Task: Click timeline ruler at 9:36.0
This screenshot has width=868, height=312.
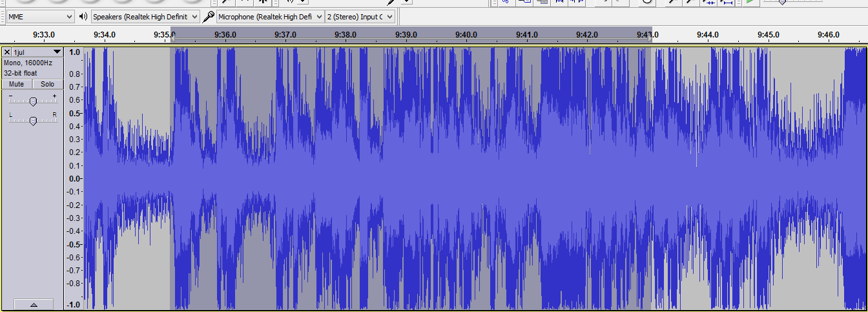Action: 225,34
